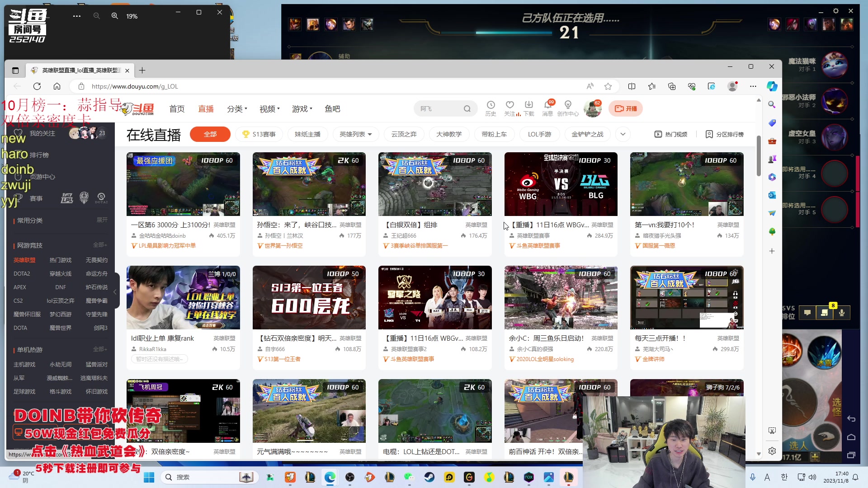868x488 pixels.
Task: Open the Favorites list icon in Edge toolbar
Action: point(652,86)
